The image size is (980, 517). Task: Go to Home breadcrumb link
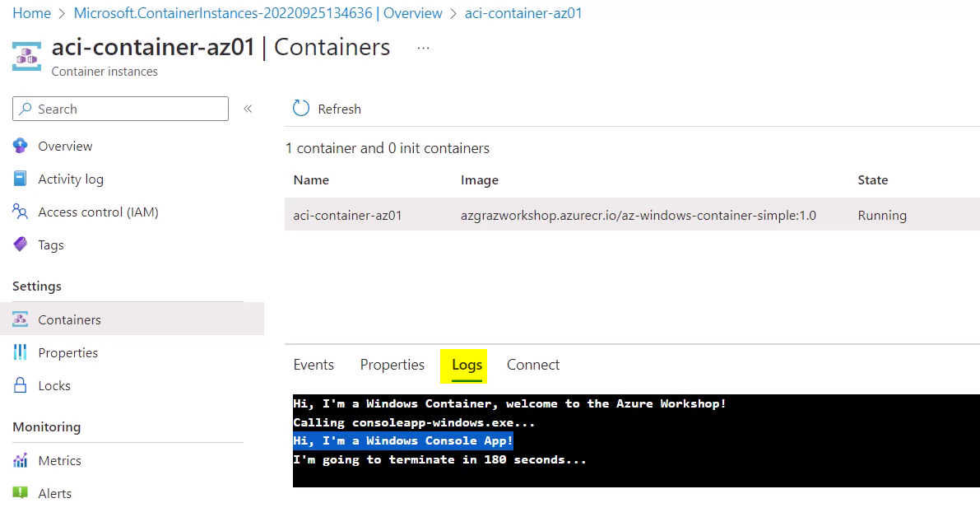point(32,13)
